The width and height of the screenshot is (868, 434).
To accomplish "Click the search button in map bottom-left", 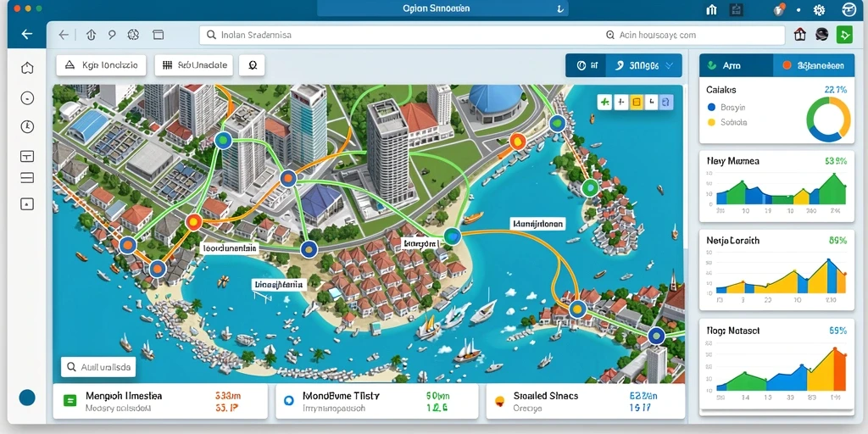I will (98, 366).
